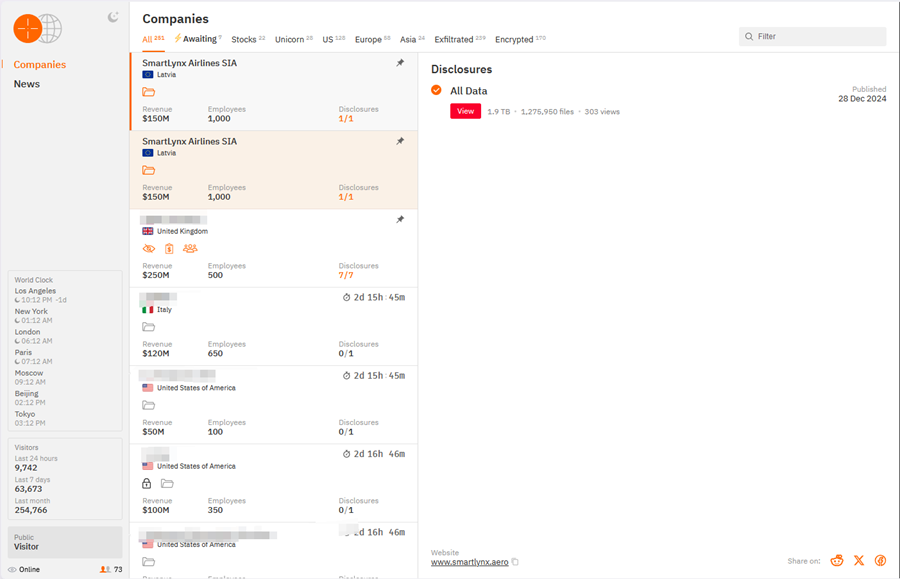
Task: Open the www.smartlynx.aero link
Action: [470, 562]
